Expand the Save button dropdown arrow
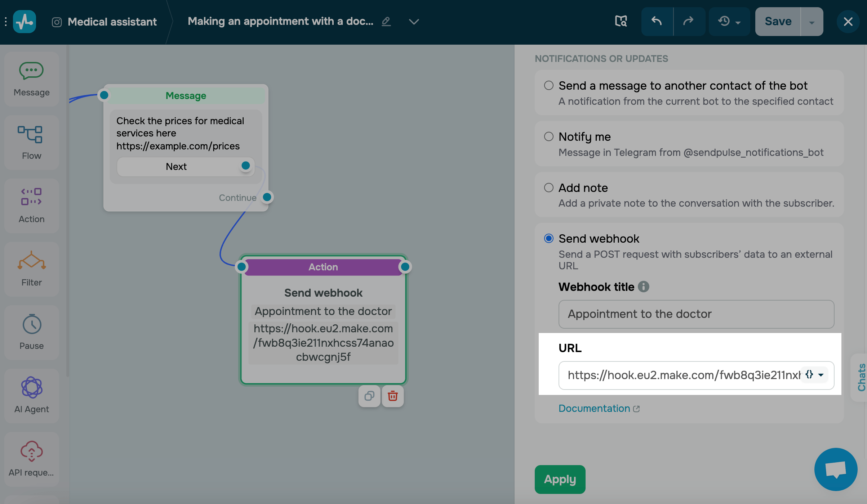 [x=812, y=22]
